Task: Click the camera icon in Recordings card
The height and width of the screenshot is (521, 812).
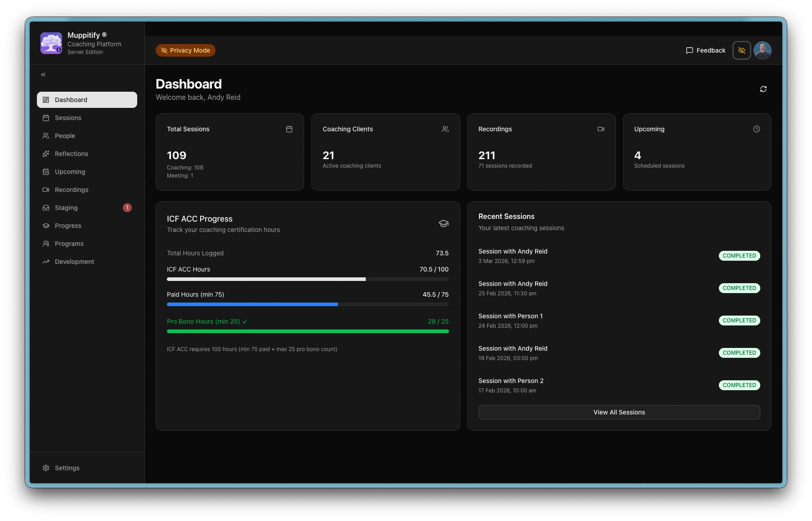Action: pos(601,129)
